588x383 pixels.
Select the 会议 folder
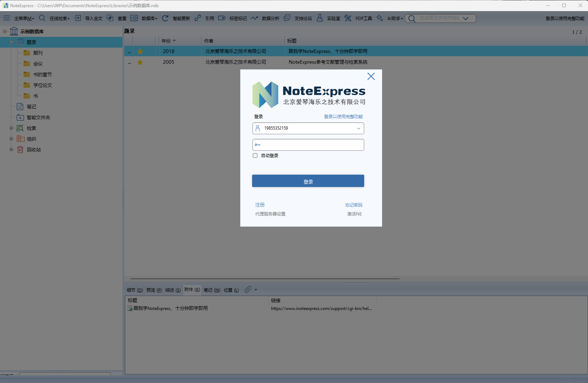38,64
